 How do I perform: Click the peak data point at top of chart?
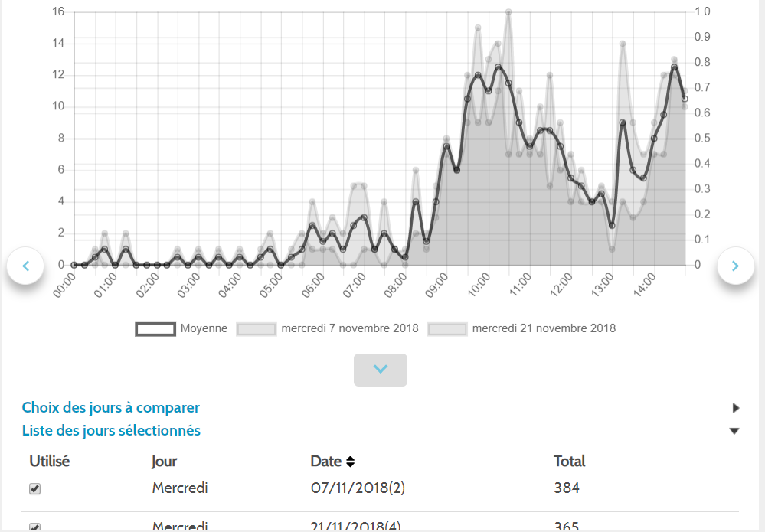[x=508, y=12]
